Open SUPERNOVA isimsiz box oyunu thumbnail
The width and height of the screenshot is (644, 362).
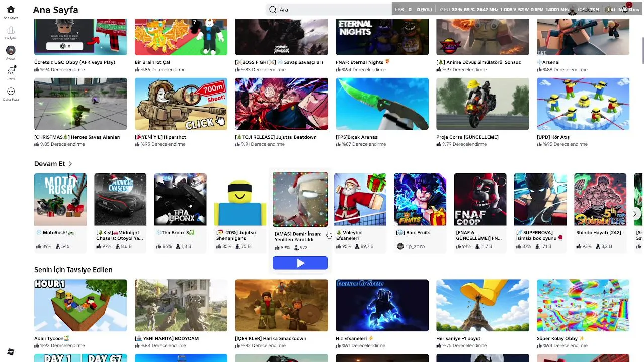(540, 200)
